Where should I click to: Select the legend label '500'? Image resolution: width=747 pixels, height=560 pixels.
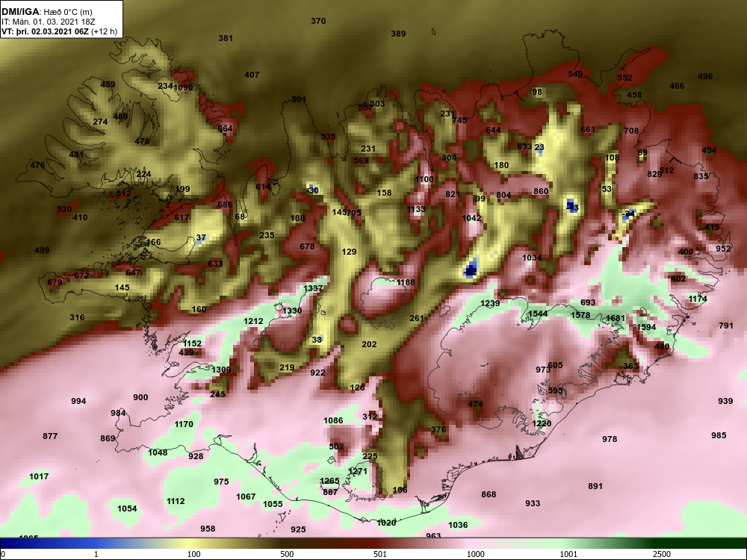point(287,554)
